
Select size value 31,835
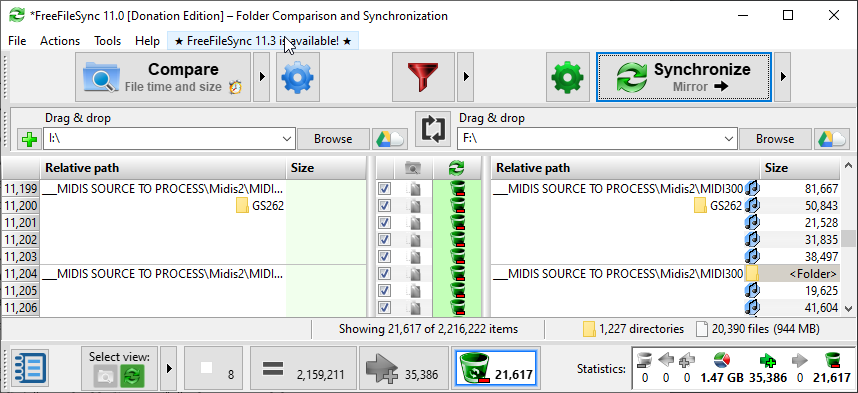821,240
